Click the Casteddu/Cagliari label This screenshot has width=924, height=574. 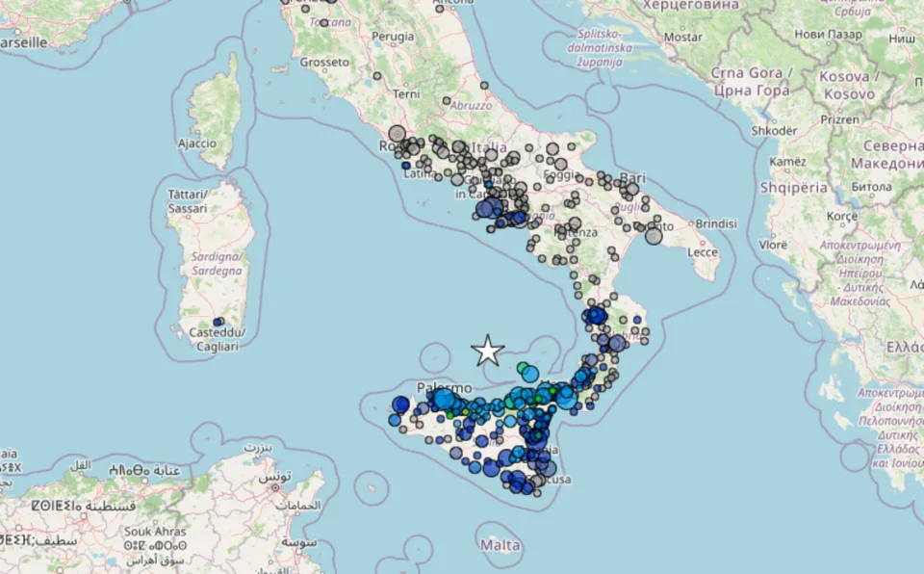click(x=218, y=340)
